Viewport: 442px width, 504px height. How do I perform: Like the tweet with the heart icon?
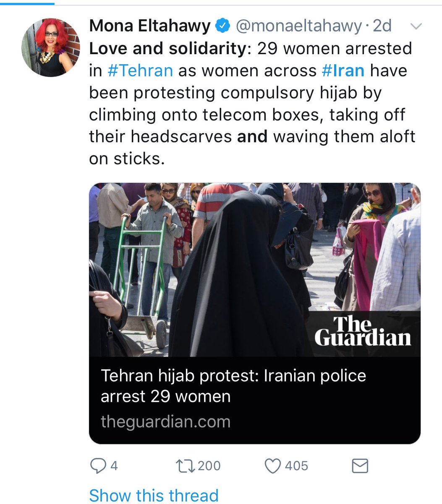pos(273,466)
